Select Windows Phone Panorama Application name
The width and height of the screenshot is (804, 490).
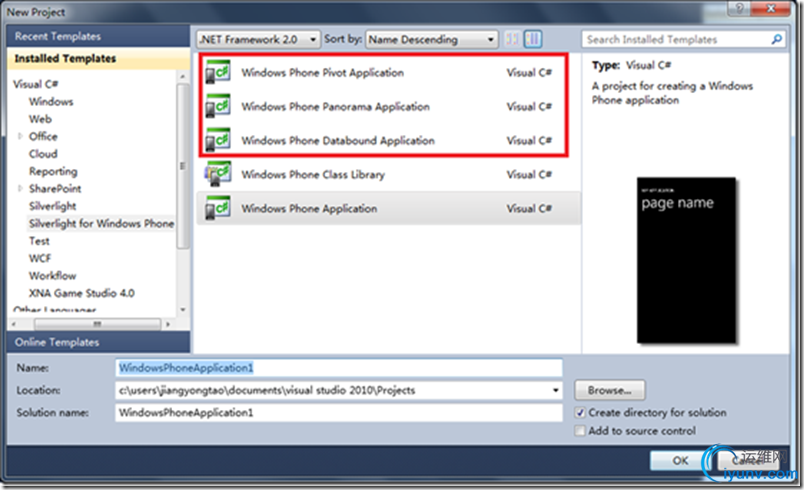coord(335,107)
